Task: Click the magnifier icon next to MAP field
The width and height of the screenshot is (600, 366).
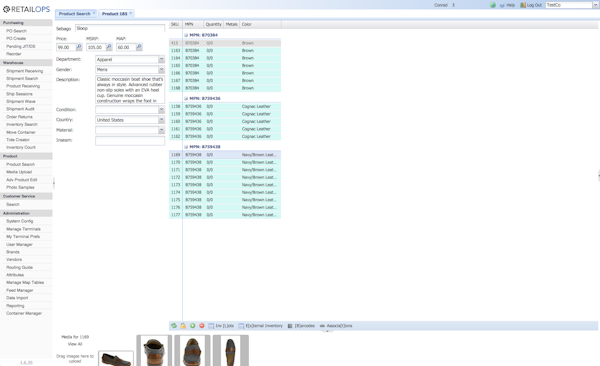Action: point(139,47)
